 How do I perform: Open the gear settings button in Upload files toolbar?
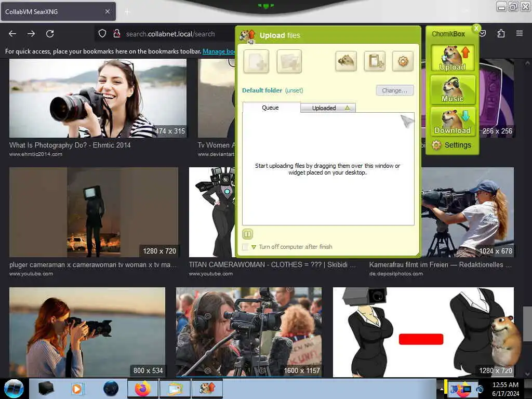click(x=403, y=61)
